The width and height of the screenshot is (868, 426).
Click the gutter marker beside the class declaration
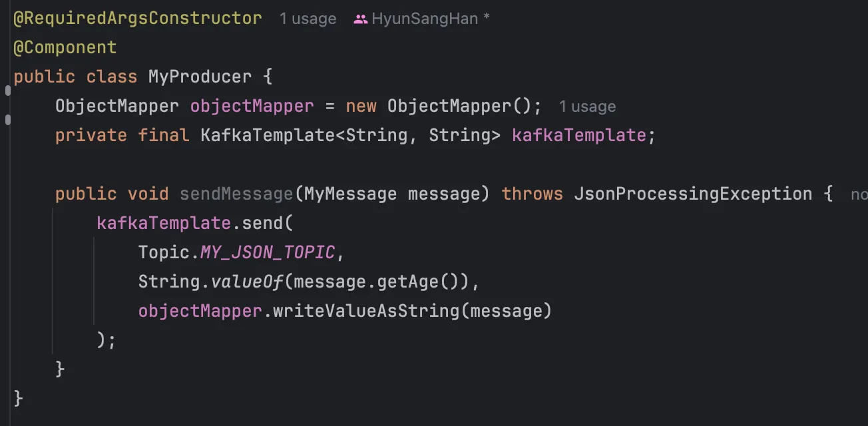[7, 91]
